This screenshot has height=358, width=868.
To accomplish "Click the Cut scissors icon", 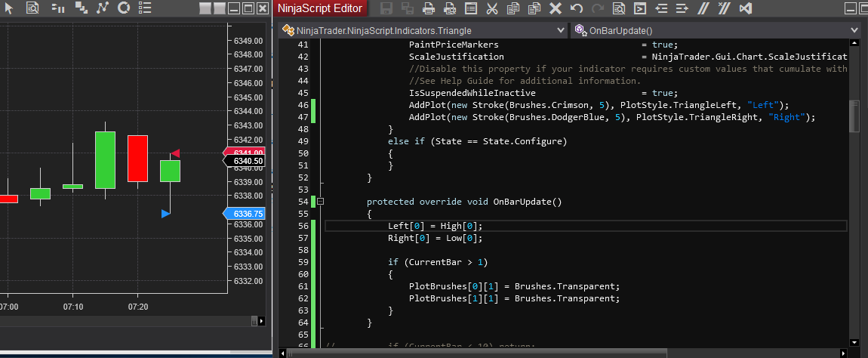I will (x=491, y=9).
